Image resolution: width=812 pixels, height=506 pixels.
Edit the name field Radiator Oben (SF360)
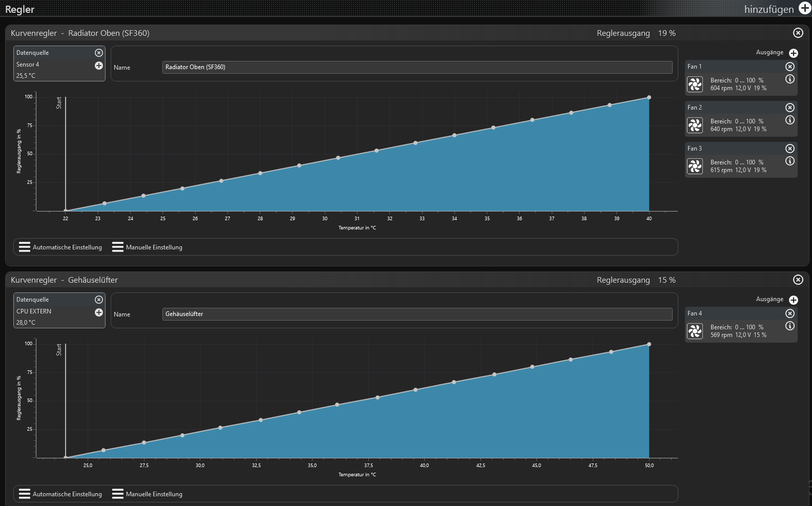tap(417, 67)
